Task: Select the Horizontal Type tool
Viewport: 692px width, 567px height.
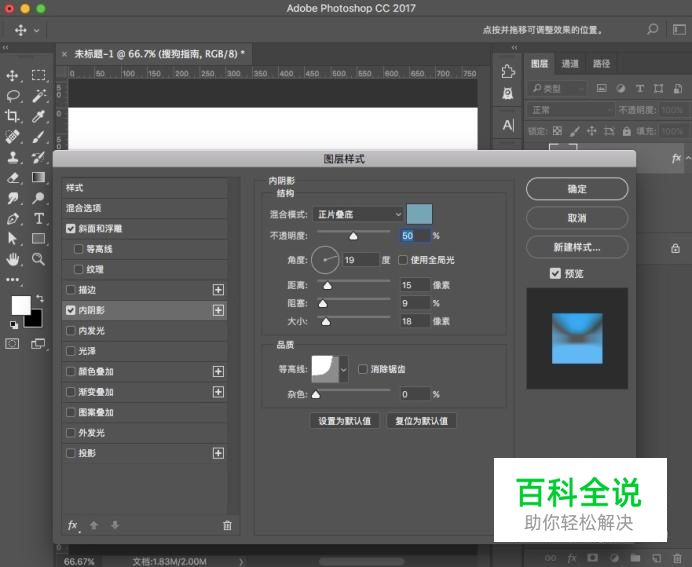Action: (x=38, y=218)
